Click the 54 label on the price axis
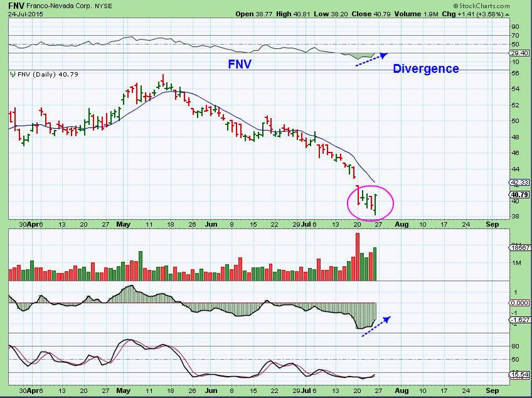Viewport: 532px width, 398px height. pos(516,89)
